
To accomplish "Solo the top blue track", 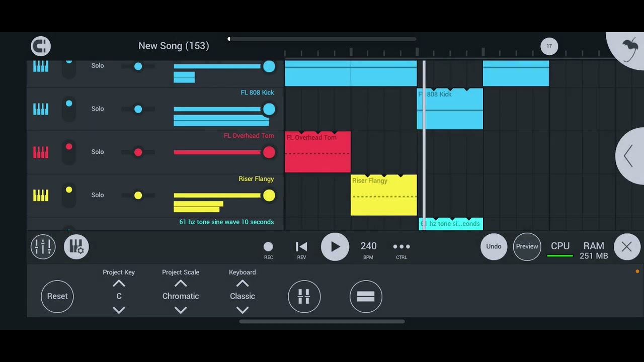I will pos(98,66).
